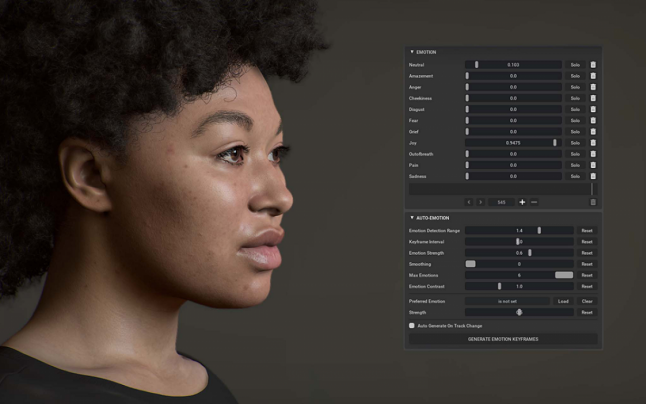
Task: Go to the next emotion keyframe arrow
Action: pos(480,202)
